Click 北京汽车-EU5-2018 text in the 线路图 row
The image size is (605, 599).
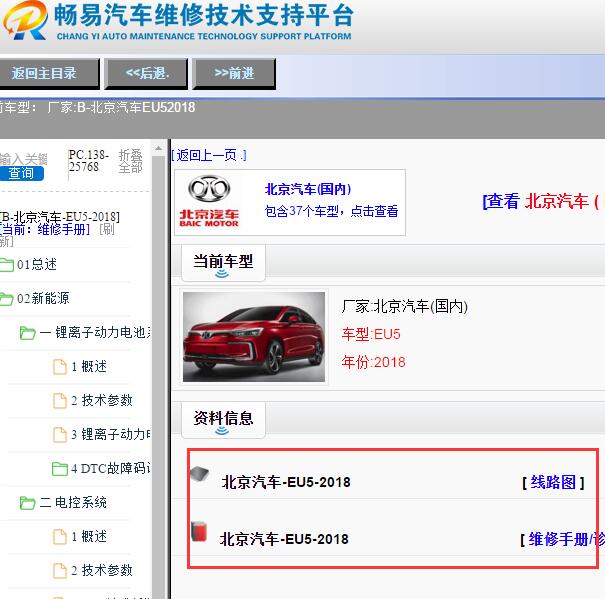[x=286, y=482]
